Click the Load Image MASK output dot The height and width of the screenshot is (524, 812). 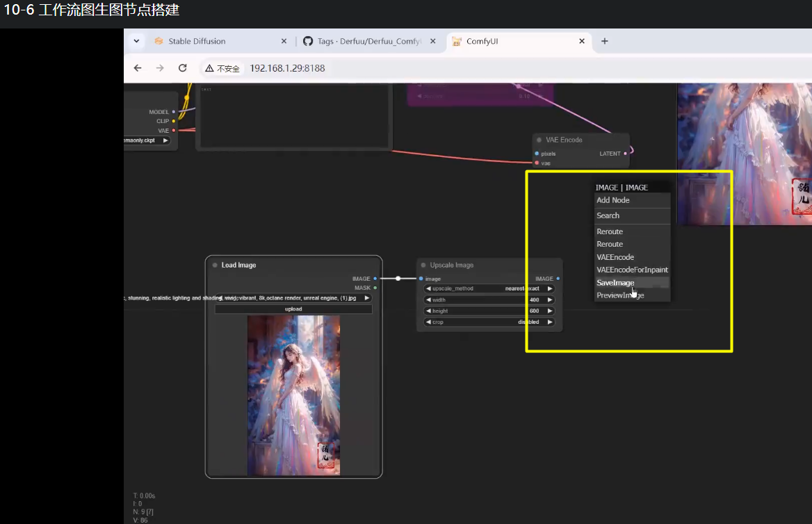click(x=375, y=288)
